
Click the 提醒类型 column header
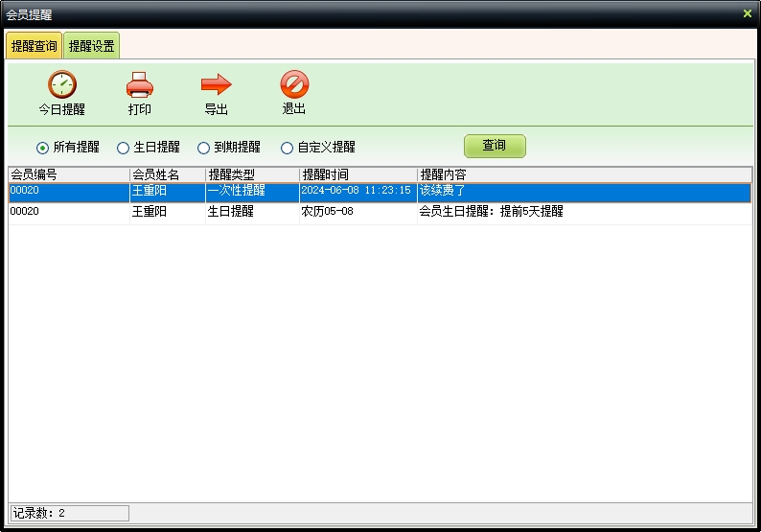251,174
